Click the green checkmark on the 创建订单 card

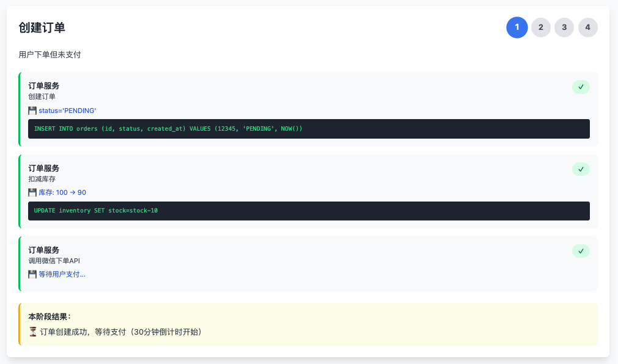pos(581,87)
